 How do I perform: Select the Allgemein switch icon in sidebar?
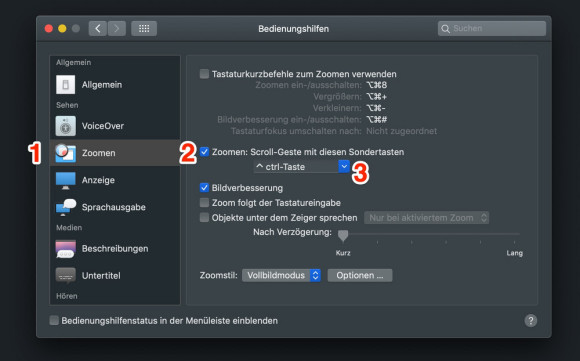[x=65, y=85]
